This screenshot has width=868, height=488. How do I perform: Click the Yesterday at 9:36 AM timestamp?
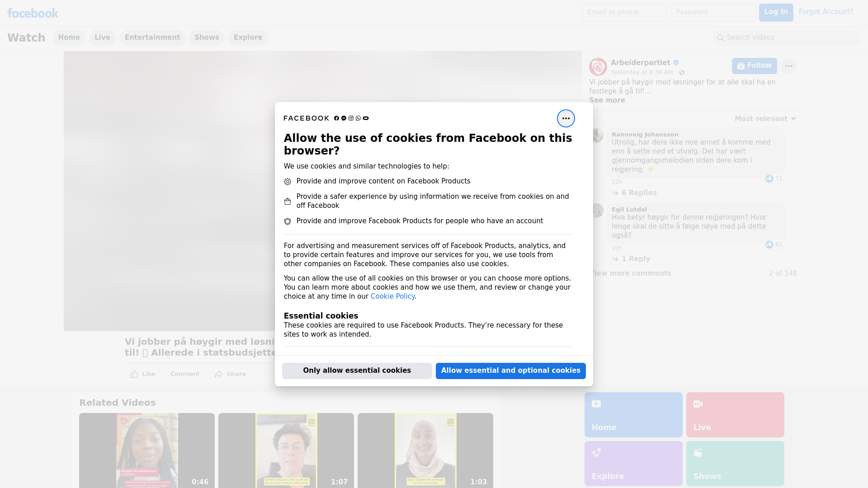(642, 72)
